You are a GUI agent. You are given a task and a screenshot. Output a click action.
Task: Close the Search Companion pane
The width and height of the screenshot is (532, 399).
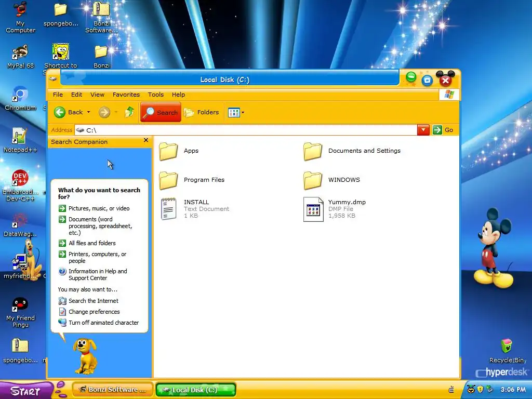(146, 140)
